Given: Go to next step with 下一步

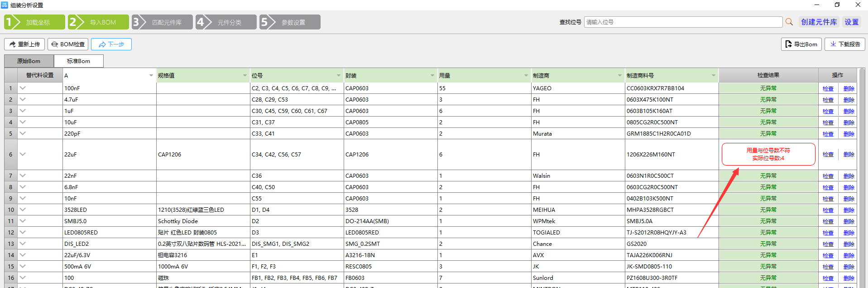Looking at the screenshot, I should pos(111,44).
